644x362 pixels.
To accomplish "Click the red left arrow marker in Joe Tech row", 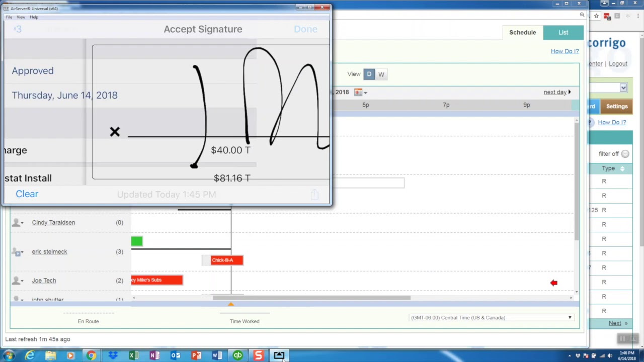I will pyautogui.click(x=553, y=283).
